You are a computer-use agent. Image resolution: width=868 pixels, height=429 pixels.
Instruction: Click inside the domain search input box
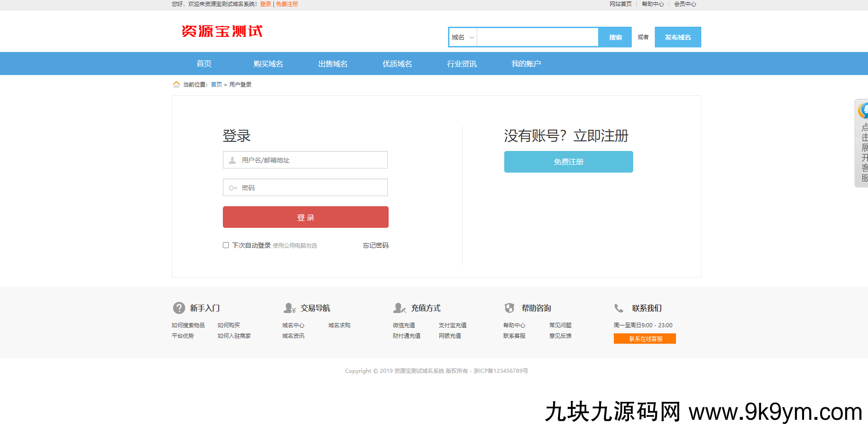click(536, 37)
